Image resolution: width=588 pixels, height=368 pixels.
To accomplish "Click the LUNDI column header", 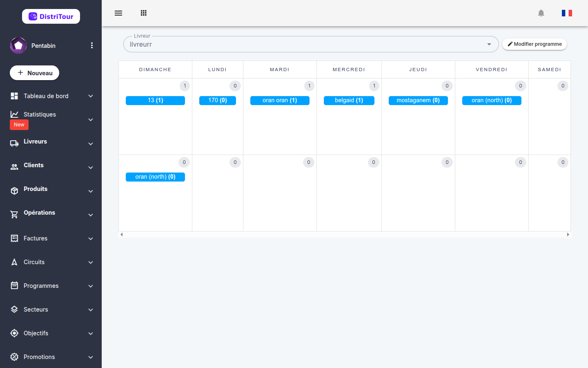I will coord(218,70).
